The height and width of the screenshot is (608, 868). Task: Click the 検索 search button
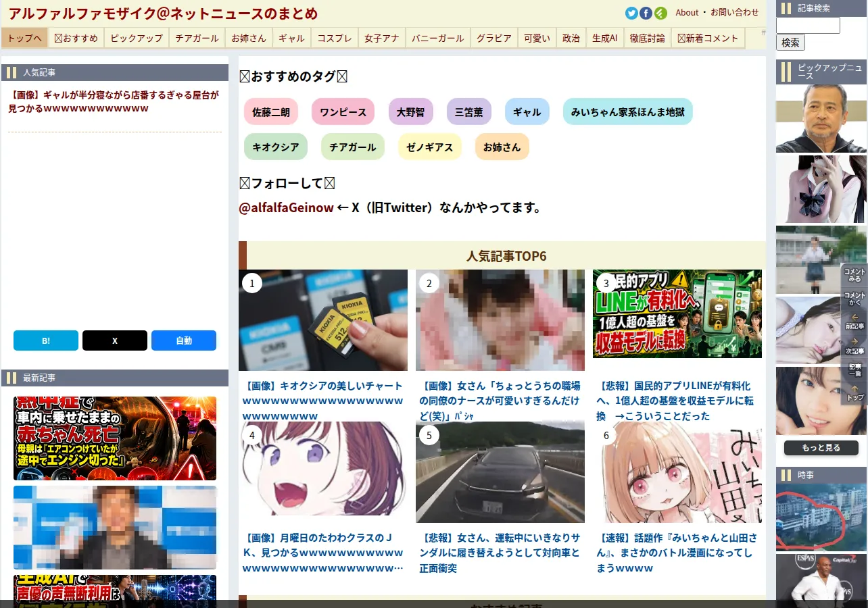click(x=790, y=43)
